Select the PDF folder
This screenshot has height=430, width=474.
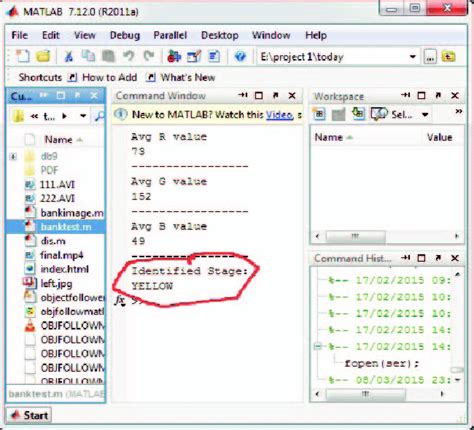tap(42, 170)
